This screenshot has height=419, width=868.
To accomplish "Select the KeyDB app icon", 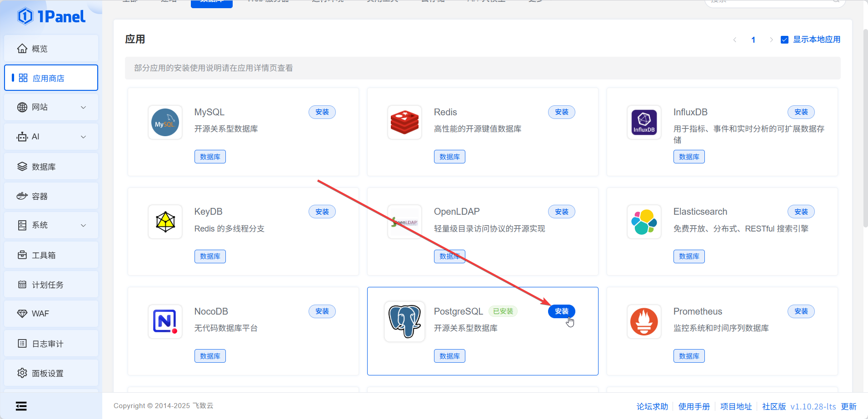I will click(x=165, y=222).
